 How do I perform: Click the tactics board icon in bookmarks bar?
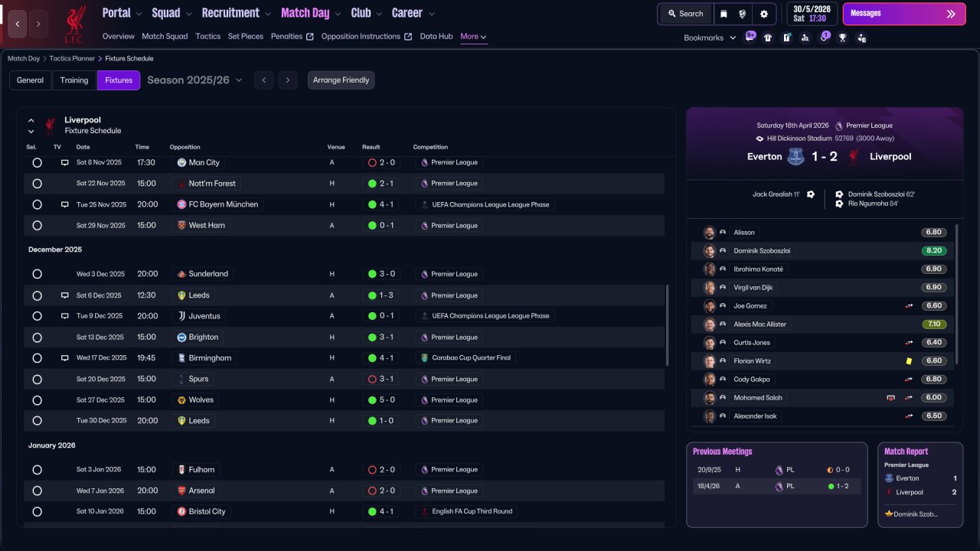tap(787, 37)
